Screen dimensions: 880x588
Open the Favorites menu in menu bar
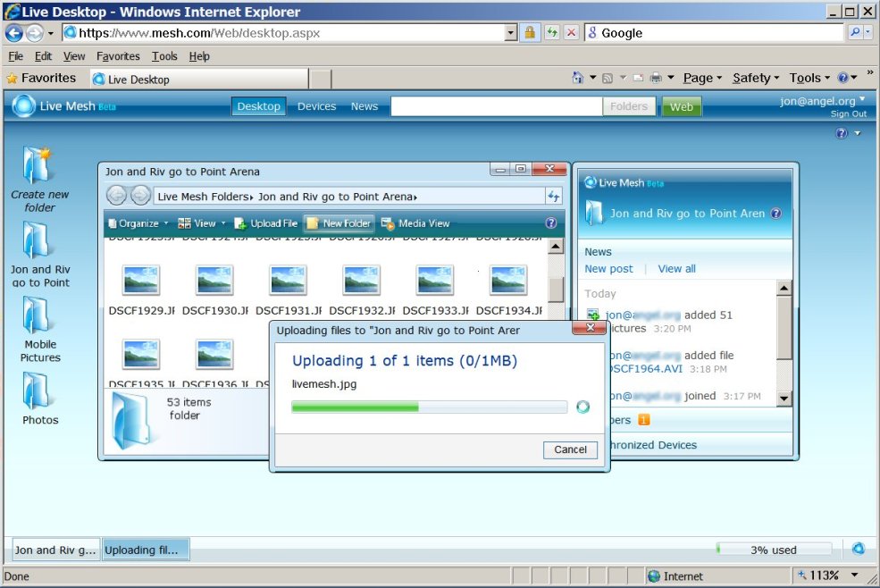(118, 56)
